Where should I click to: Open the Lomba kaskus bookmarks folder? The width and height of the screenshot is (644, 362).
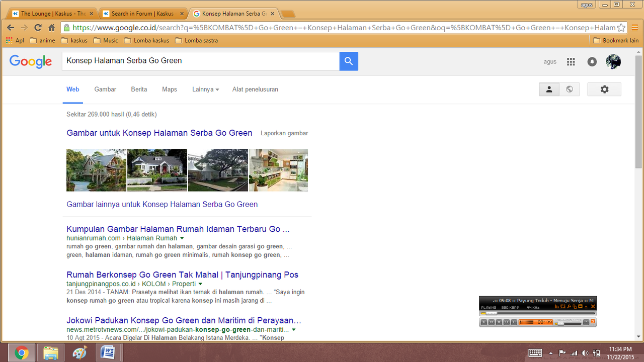click(x=146, y=40)
